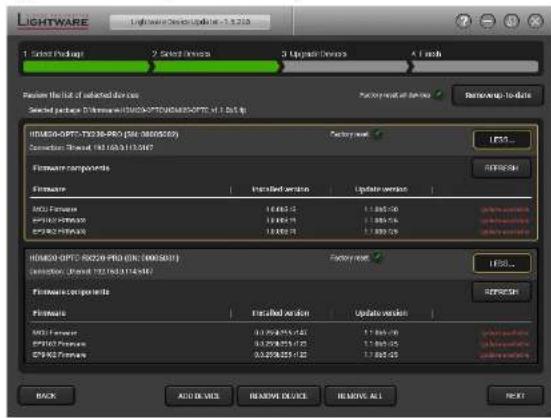Click 'Update version' header in RX220-PRO table
551x418 pixels.
pyautogui.click(x=381, y=313)
